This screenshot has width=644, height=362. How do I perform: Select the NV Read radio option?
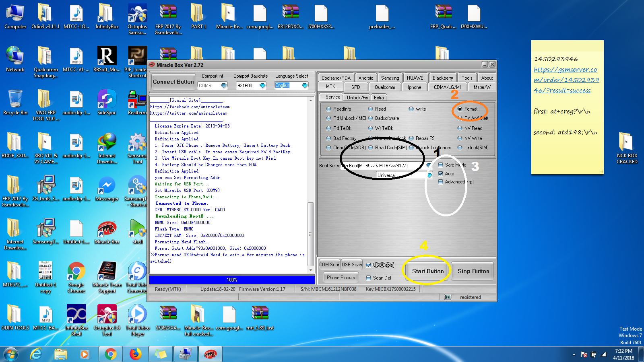click(470, 128)
